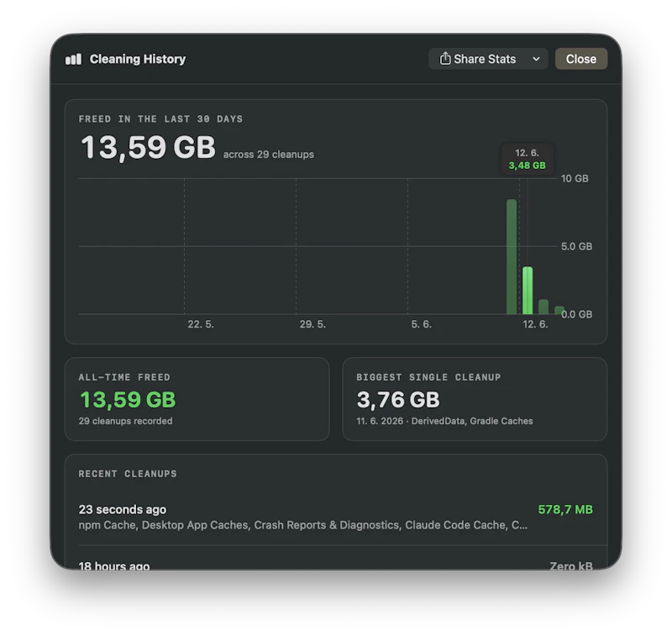Image resolution: width=672 pixels, height=636 pixels.
Task: Click '11. 6. 2026 · DerivedData, Gradle Caches'
Action: click(444, 421)
